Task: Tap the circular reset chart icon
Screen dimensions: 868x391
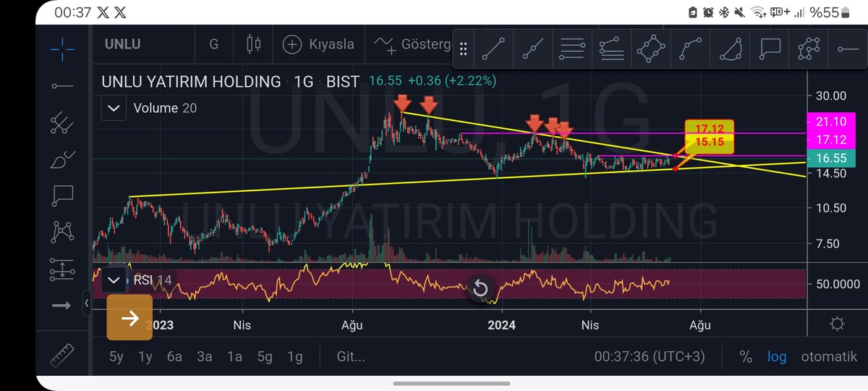Action: [x=480, y=290]
